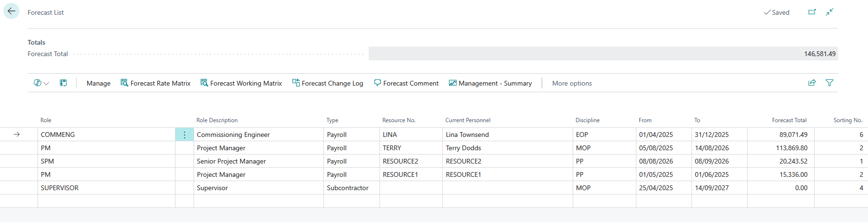Click the collapse page arrows icon
The image size is (868, 222).
tap(829, 12)
